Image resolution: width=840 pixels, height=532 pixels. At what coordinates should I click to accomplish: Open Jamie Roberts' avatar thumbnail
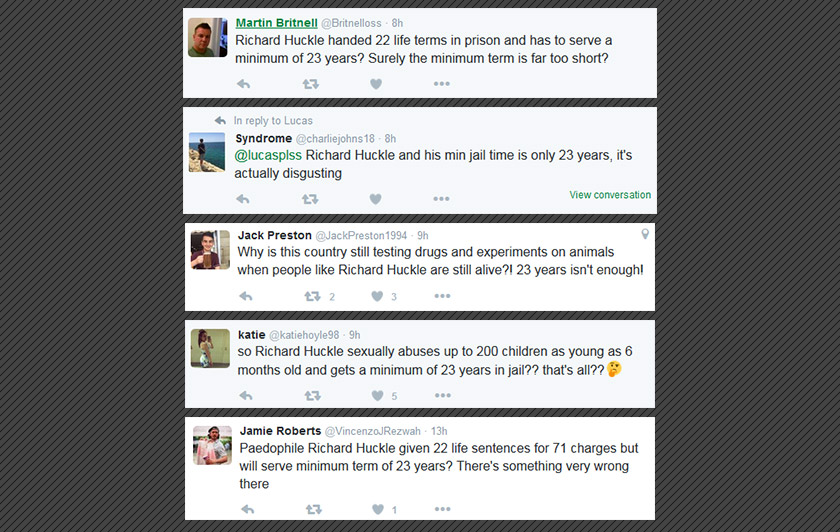(x=212, y=445)
